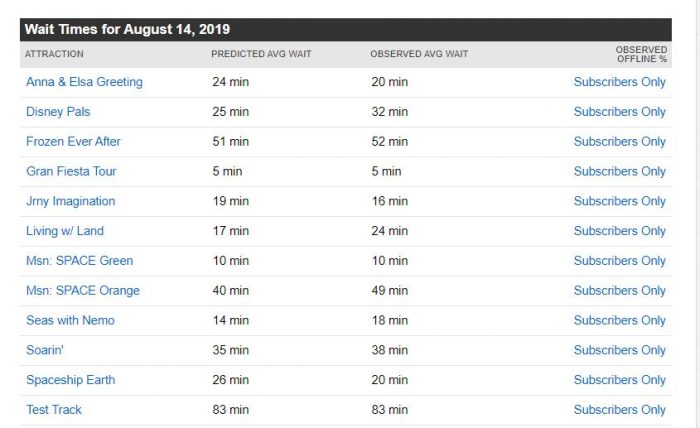Select Msn: SPACE Green link
This screenshot has width=700, height=428.
coord(79,261)
